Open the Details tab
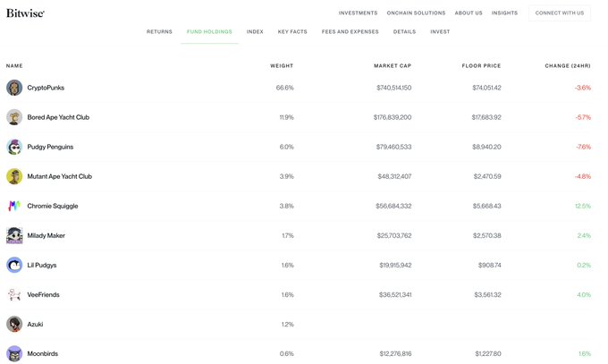This screenshot has height=364, width=608. pyautogui.click(x=404, y=32)
